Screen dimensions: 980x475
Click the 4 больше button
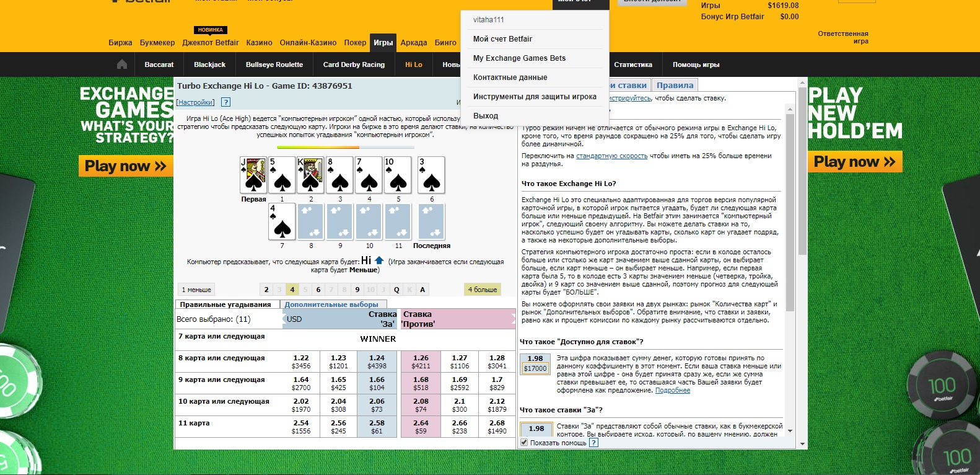[x=483, y=290]
